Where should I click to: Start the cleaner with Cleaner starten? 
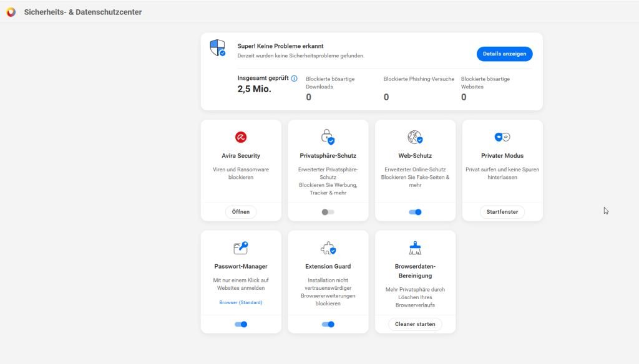(415, 324)
